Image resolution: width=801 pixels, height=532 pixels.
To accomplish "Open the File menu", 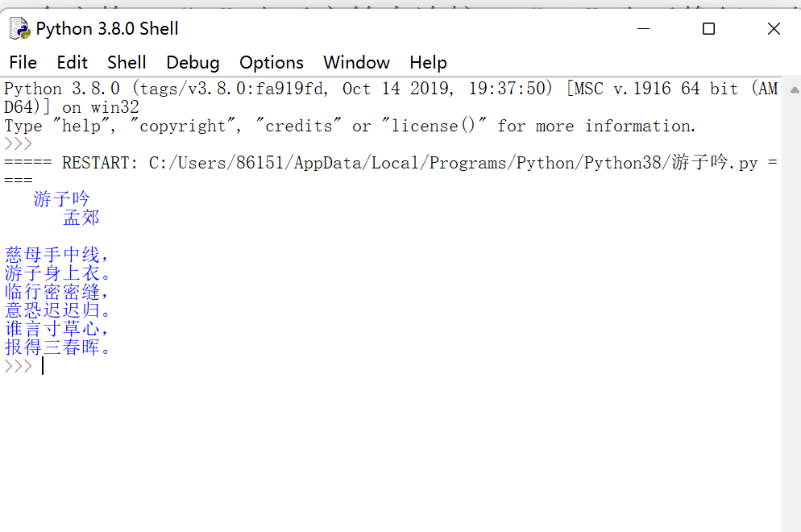I will tap(23, 63).
